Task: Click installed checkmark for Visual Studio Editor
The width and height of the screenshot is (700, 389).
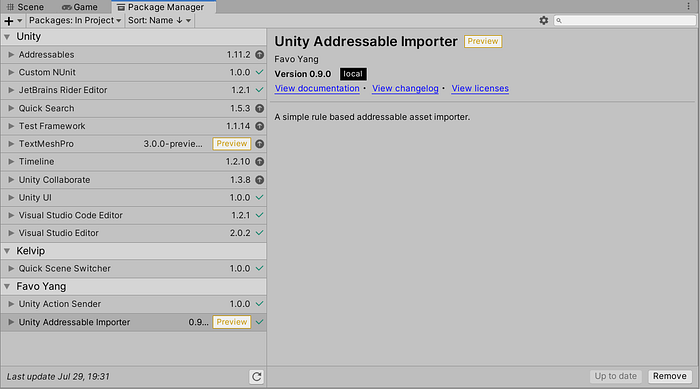Action: (259, 233)
